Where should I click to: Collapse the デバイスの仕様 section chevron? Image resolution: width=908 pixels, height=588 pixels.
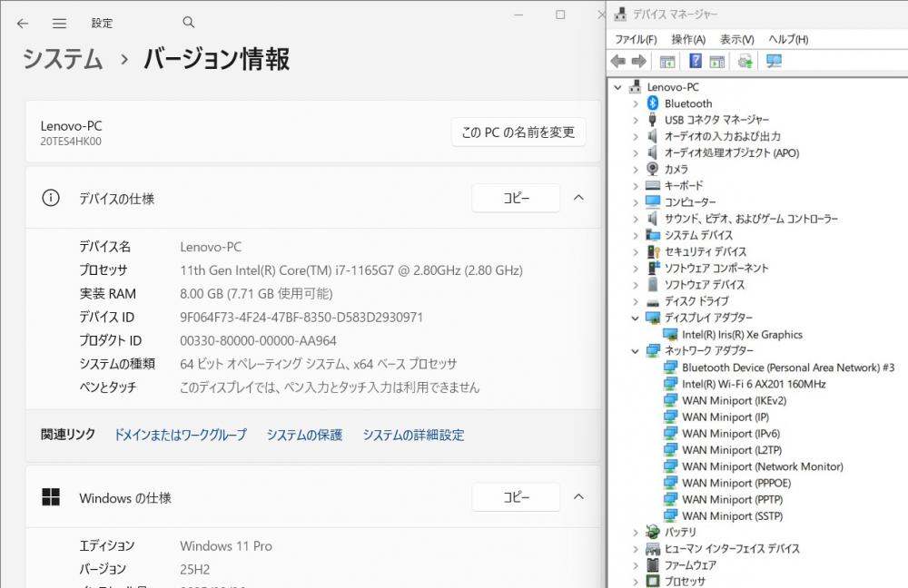pyautogui.click(x=578, y=198)
